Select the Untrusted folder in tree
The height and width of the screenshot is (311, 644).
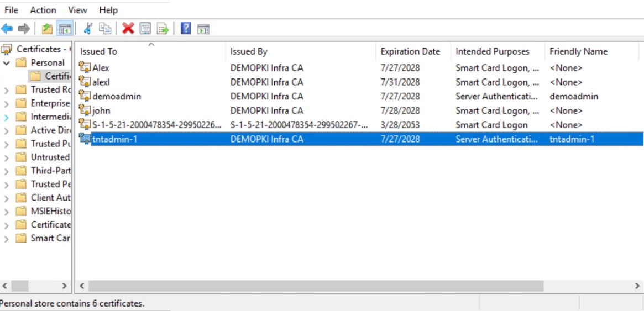[50, 157]
